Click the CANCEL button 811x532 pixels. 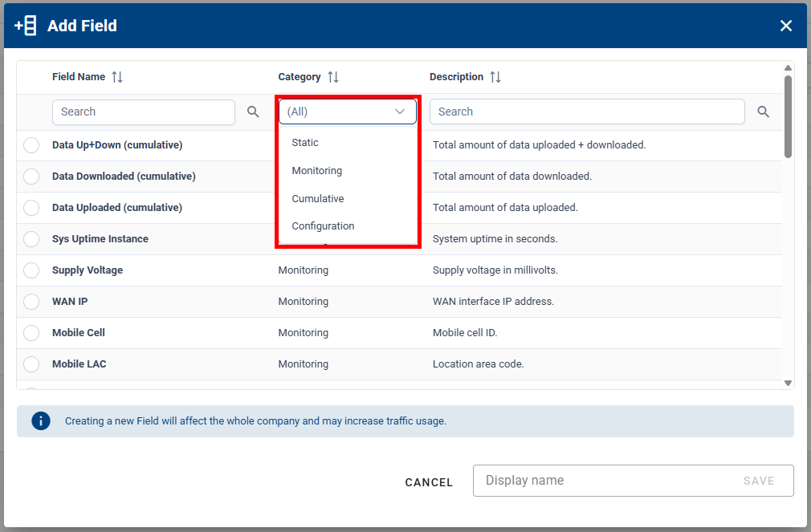[429, 482]
